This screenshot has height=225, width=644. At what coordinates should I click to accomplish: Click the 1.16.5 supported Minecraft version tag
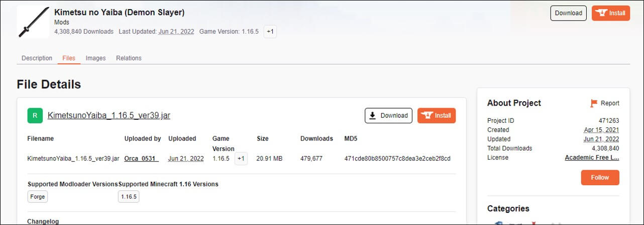(129, 197)
